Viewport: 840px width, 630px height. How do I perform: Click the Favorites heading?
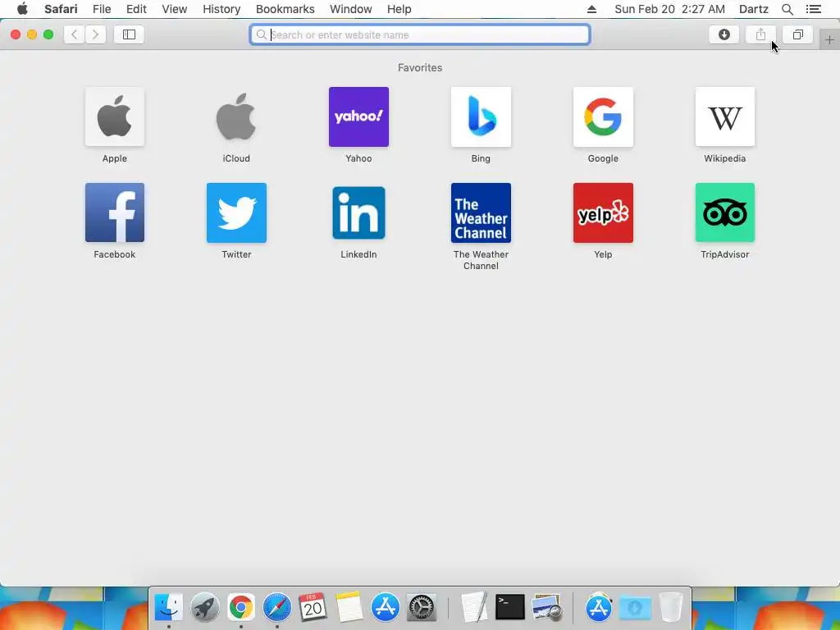coord(420,67)
